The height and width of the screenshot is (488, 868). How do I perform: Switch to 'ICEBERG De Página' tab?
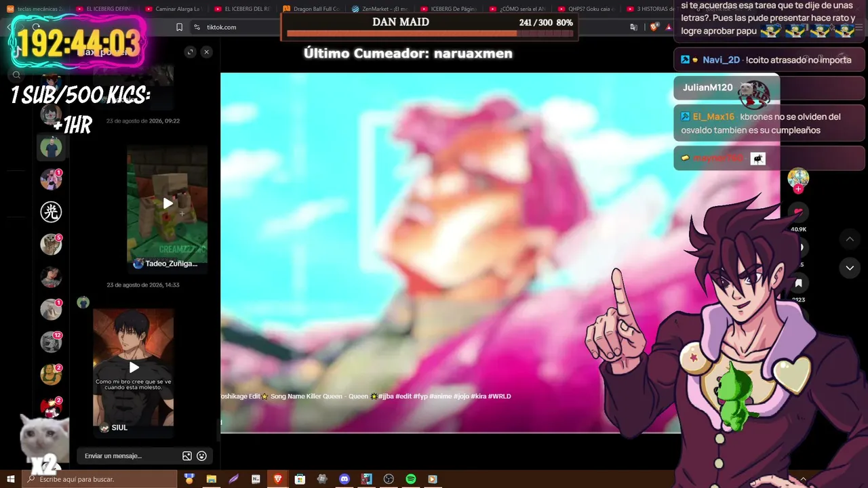449,9
